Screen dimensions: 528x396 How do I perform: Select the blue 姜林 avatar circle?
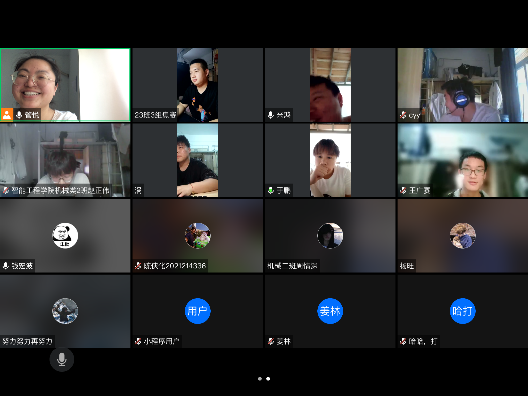[x=330, y=311]
